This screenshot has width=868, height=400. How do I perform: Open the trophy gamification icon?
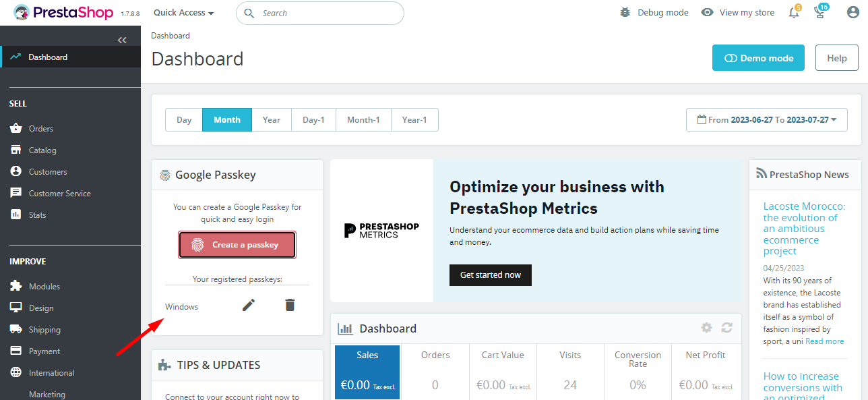819,13
